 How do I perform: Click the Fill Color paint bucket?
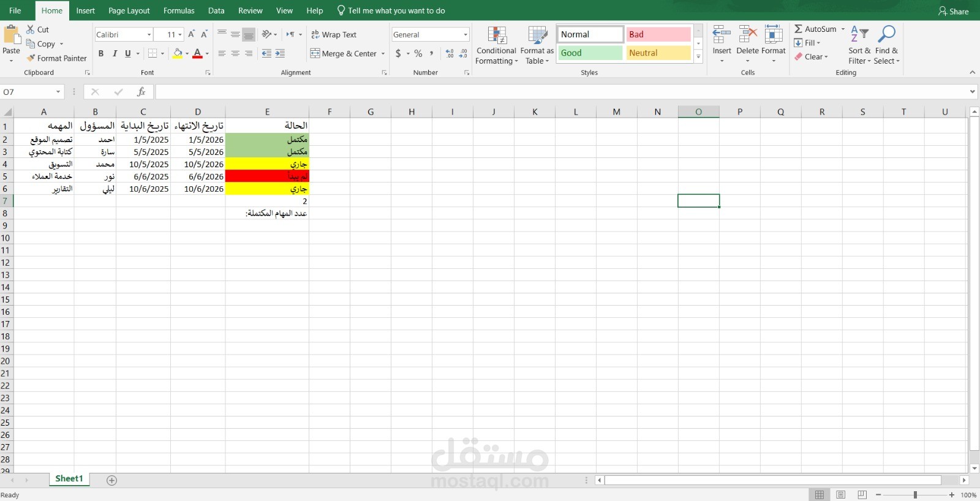tap(178, 53)
